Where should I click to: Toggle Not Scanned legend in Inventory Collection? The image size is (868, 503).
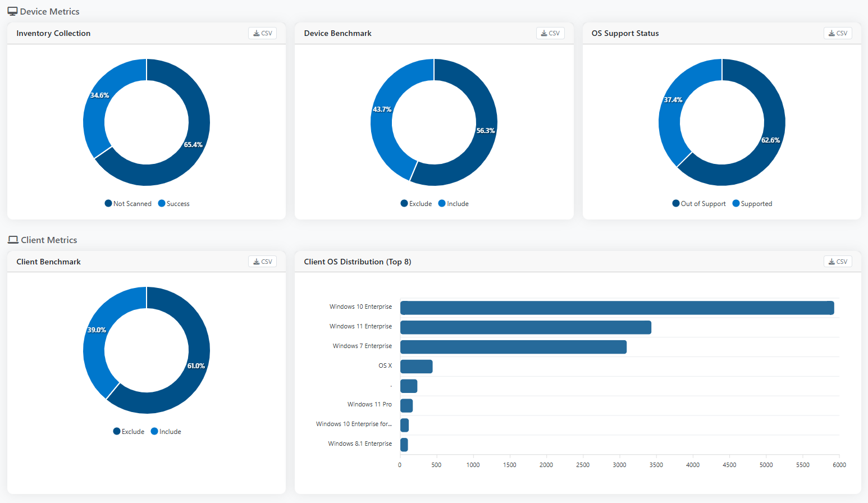(x=128, y=204)
